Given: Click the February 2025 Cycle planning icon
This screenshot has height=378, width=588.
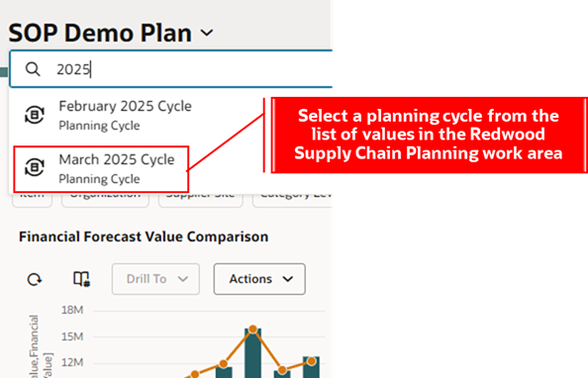Looking at the screenshot, I should [x=35, y=115].
